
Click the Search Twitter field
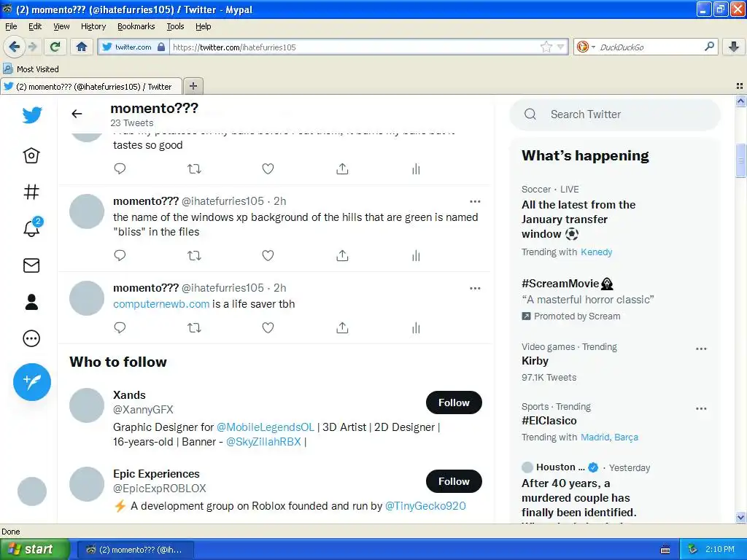[x=614, y=114]
